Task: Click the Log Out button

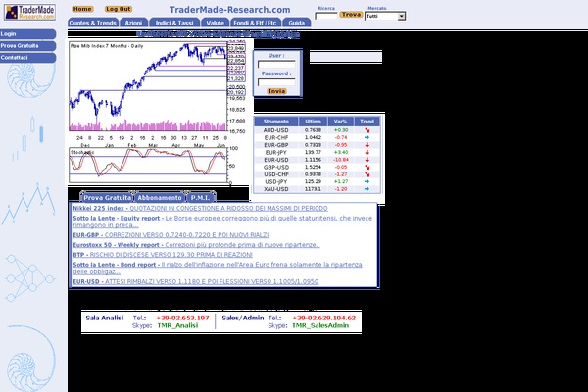Action: (119, 9)
